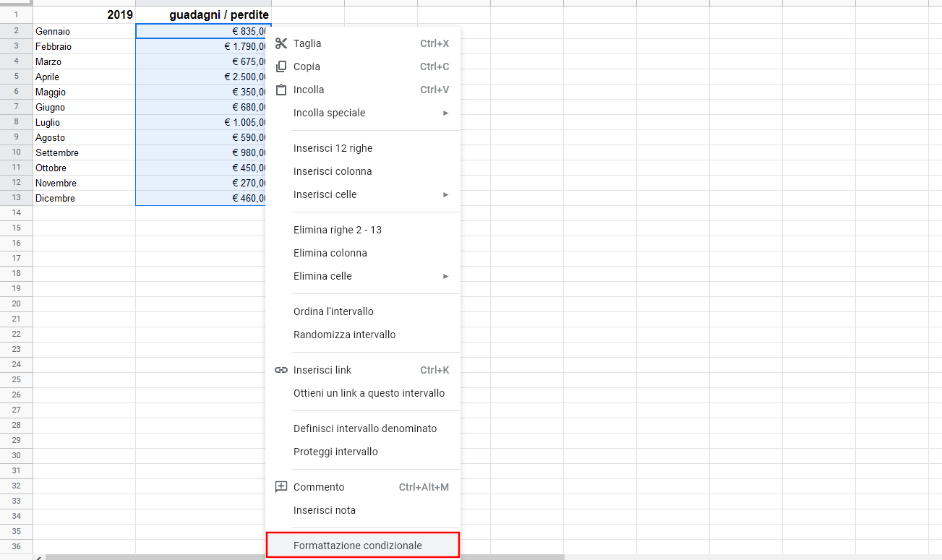This screenshot has width=942, height=560.
Task: Choose Randomizza intervallo
Action: click(x=345, y=335)
